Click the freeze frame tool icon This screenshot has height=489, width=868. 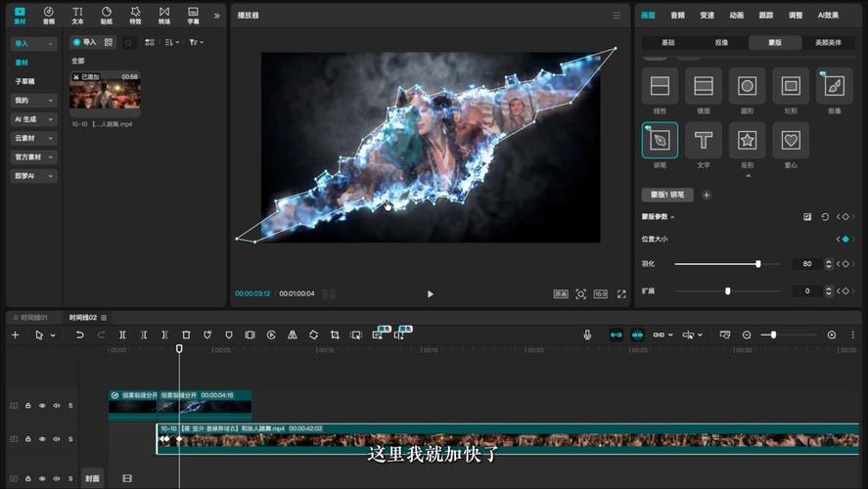pyautogui.click(x=250, y=334)
